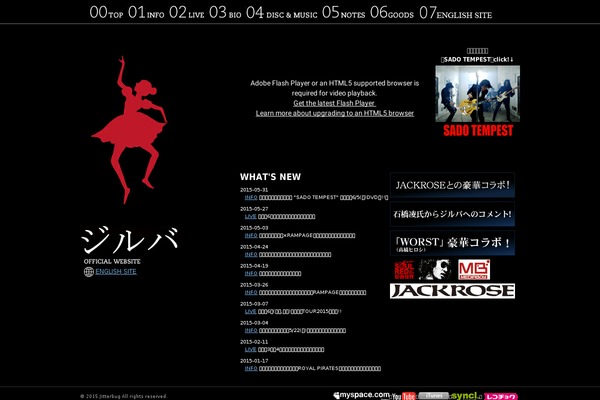Screen dimensions: 600x400
Task: Open INFO link dated 2015-05-31
Action: tap(251, 197)
